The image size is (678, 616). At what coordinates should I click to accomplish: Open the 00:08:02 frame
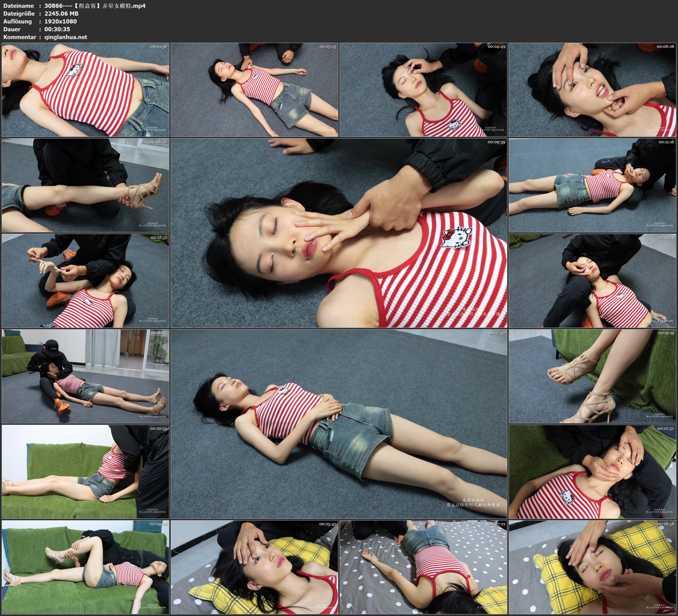(x=85, y=185)
